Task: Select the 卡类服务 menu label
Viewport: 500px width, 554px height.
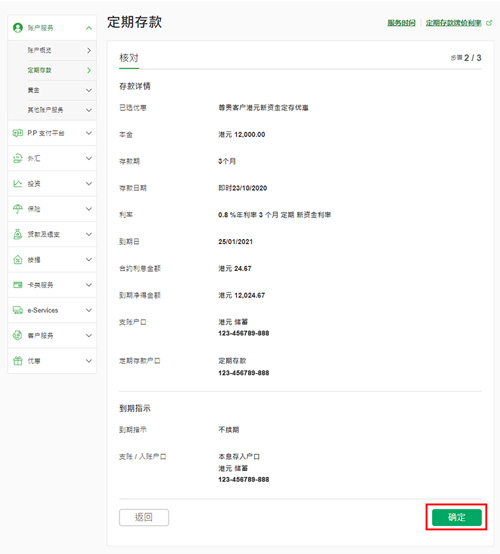Action: click(x=40, y=285)
